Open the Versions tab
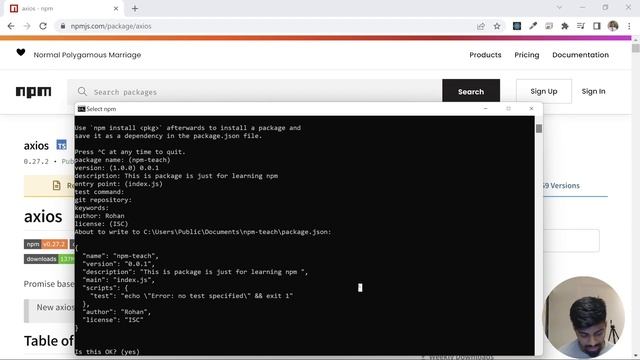The height and width of the screenshot is (360, 640). pos(561,186)
